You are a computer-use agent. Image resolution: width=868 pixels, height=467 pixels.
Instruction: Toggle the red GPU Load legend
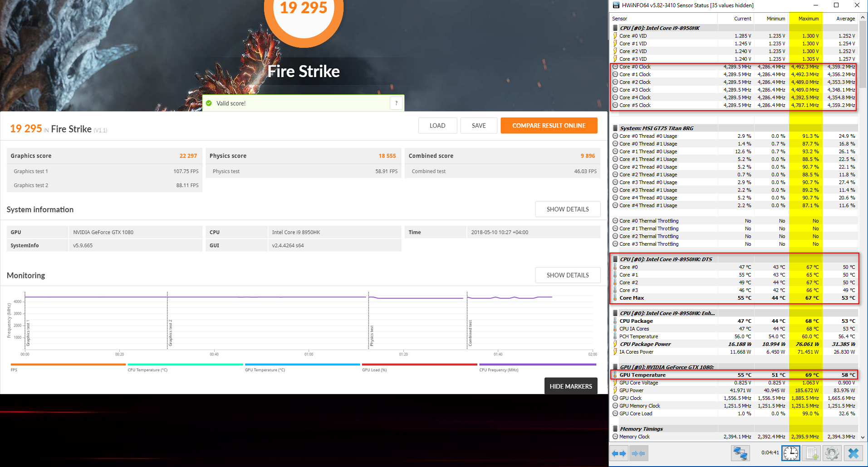pos(420,367)
